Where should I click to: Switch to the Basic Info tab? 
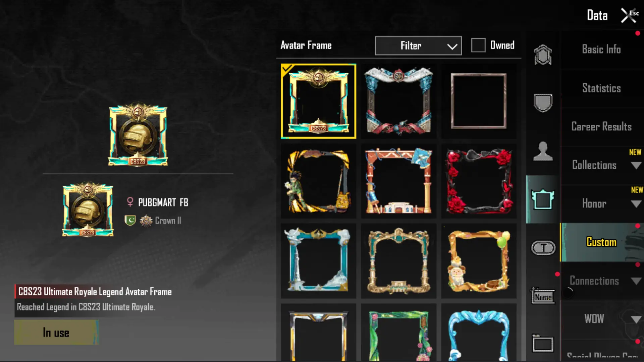(x=601, y=50)
